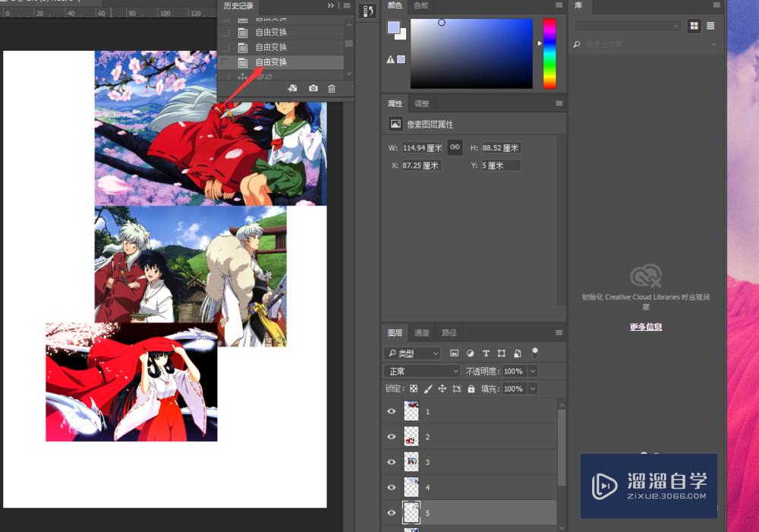Hide layer 5 via eye icon
This screenshot has width=759, height=532.
[391, 512]
